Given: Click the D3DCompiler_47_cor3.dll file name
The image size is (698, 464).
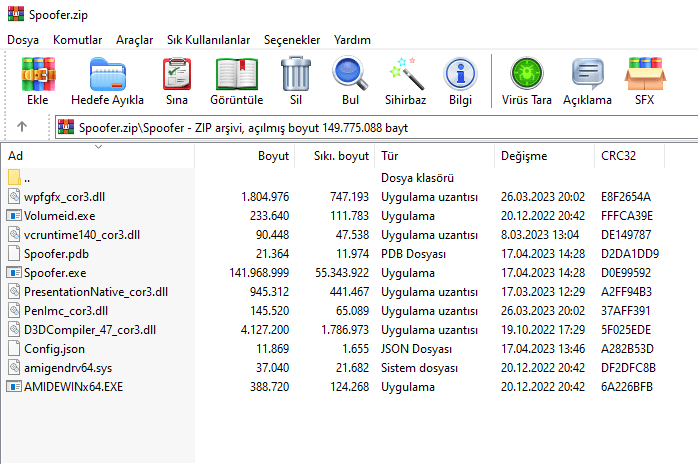Looking at the screenshot, I should tap(90, 330).
